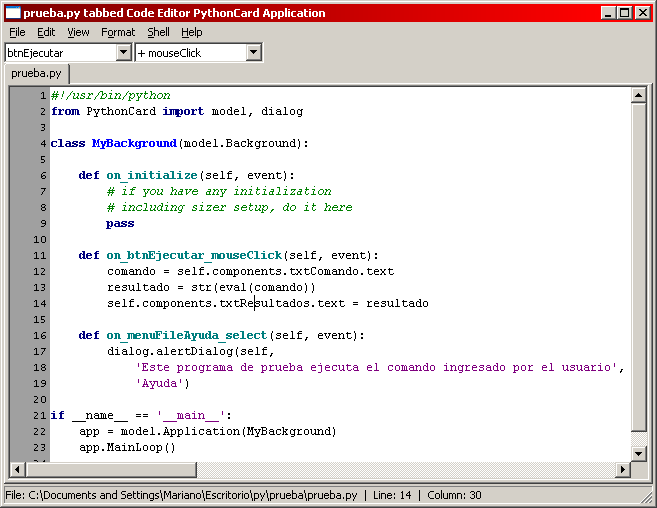Viewport: 657px width, 508px height.
Task: Click the 'import' keyword on line 2
Action: coord(183,111)
